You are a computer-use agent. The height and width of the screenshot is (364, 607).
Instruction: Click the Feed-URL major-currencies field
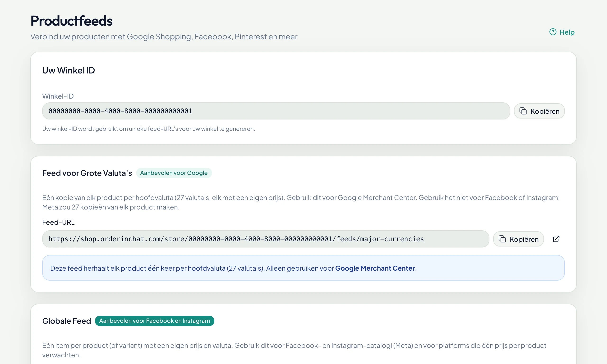(266, 239)
